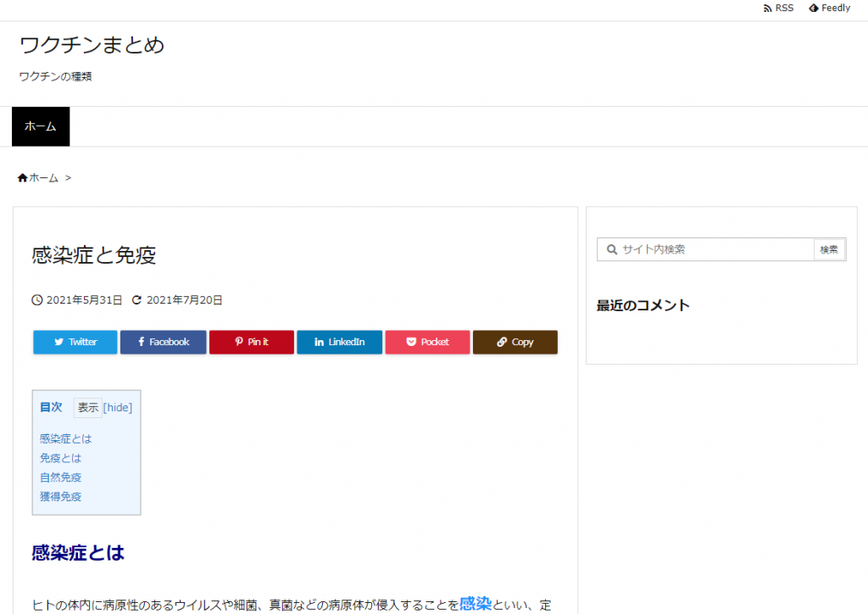
Task: Go to 獲得免疫 in contents list
Action: (x=60, y=496)
